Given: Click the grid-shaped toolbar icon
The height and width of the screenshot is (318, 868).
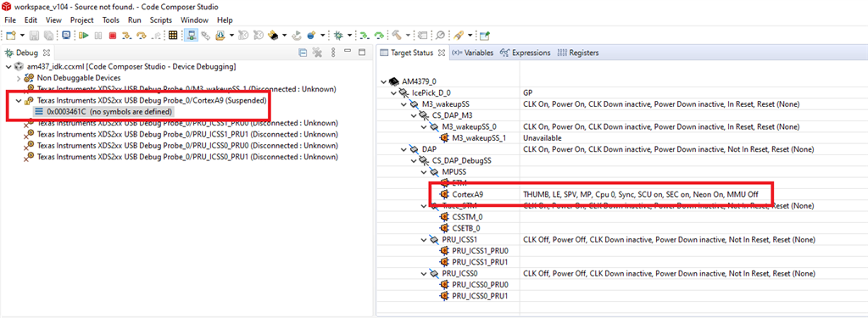Looking at the screenshot, I should tap(173, 35).
